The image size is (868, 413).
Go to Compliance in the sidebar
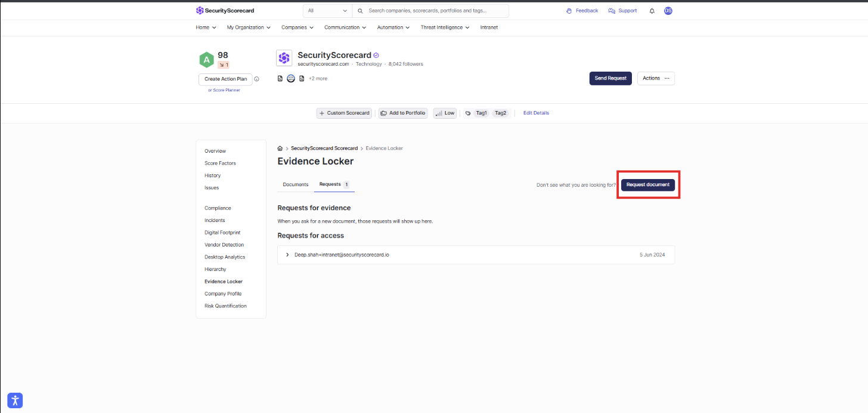218,208
